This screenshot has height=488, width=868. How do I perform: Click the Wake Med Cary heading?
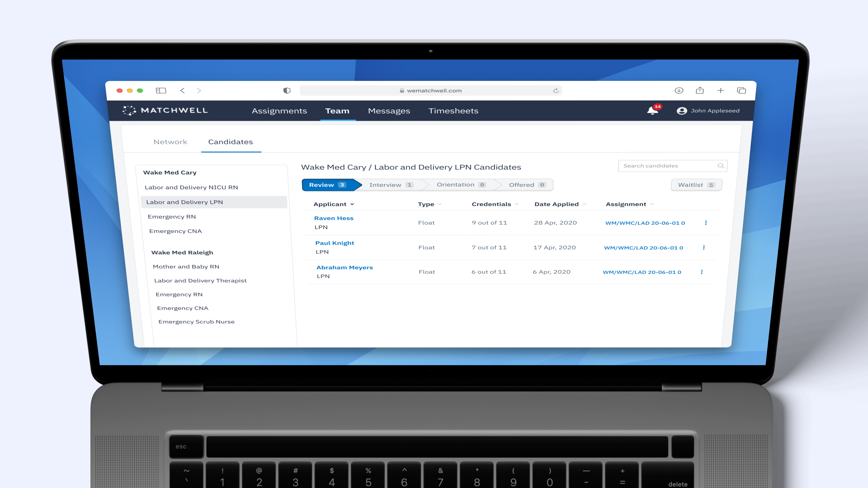click(x=170, y=172)
